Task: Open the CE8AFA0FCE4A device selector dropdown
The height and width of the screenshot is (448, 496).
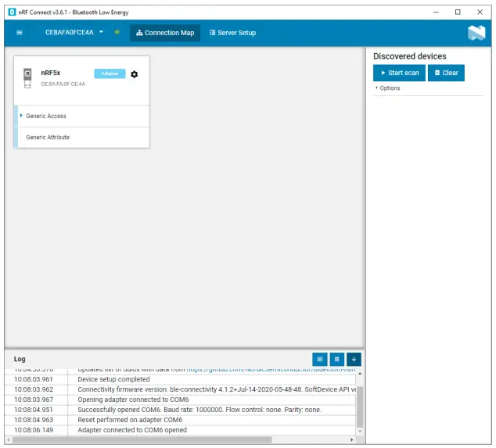Action: tap(74, 32)
